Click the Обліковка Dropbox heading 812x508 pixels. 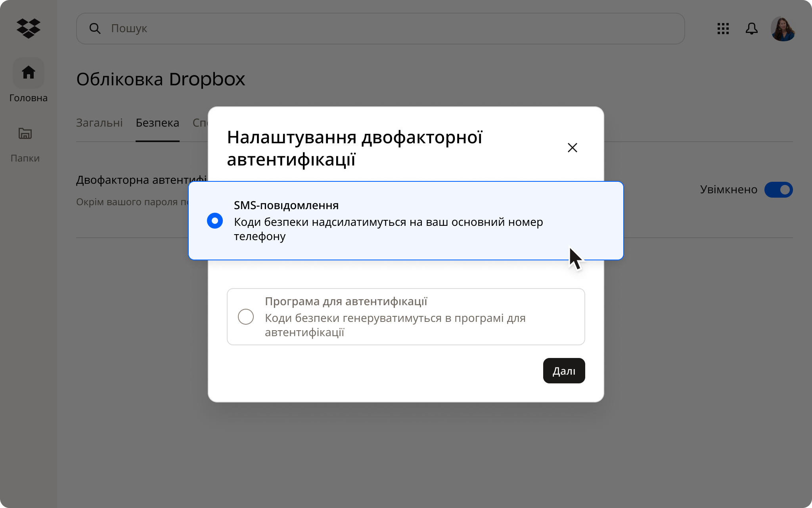point(161,79)
